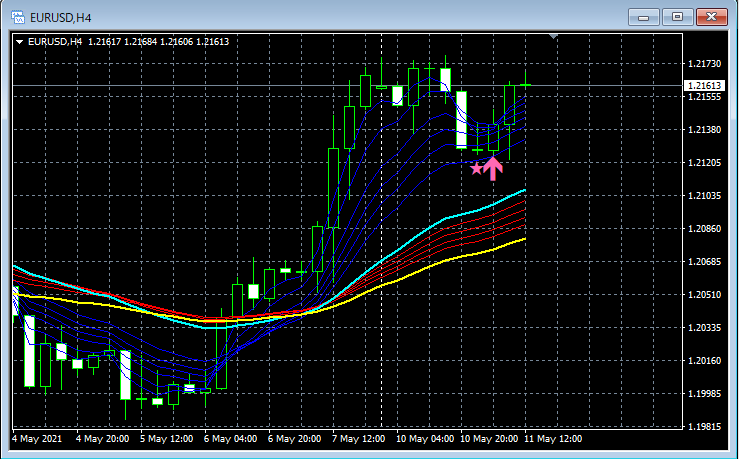Click the 7 May 12:00 time label

point(359,439)
